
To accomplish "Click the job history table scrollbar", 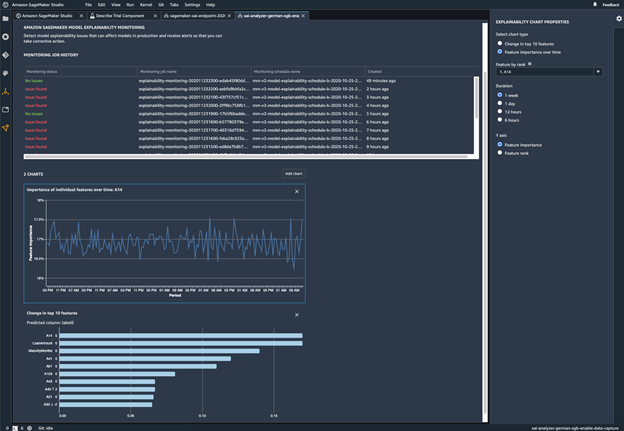I will click(476, 100).
